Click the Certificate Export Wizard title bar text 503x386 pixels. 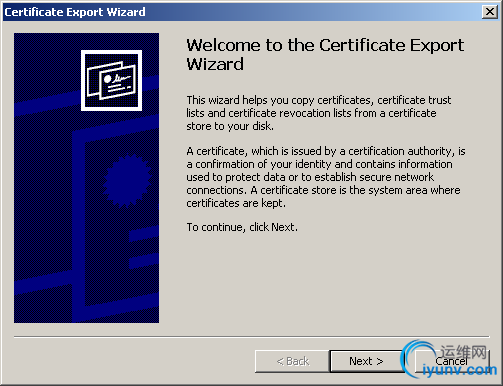coord(75,12)
